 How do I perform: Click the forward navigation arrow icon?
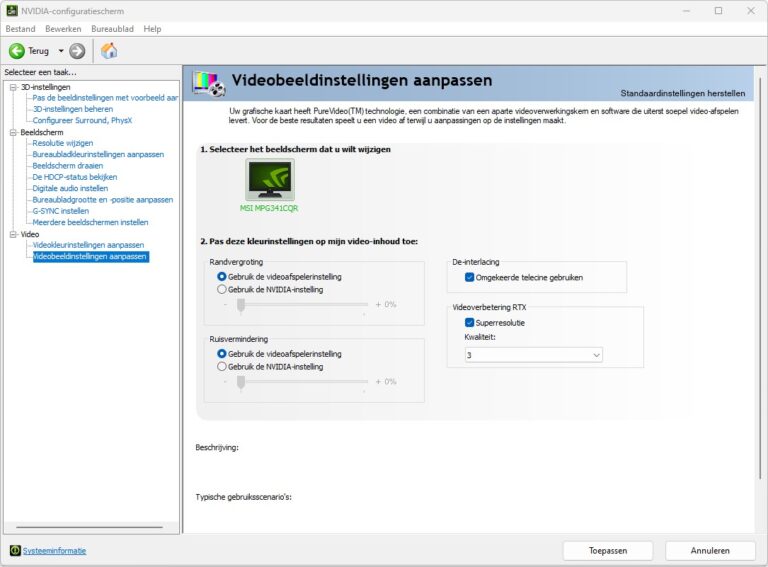tap(77, 51)
